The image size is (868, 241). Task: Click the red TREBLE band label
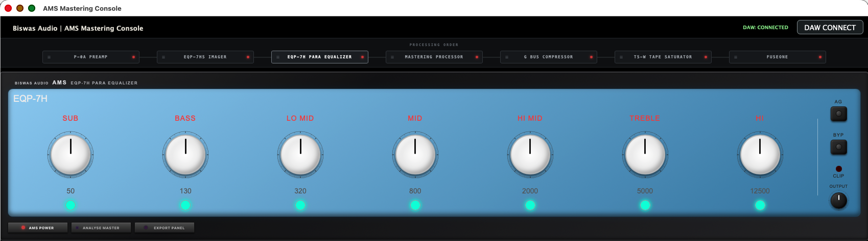click(x=645, y=118)
